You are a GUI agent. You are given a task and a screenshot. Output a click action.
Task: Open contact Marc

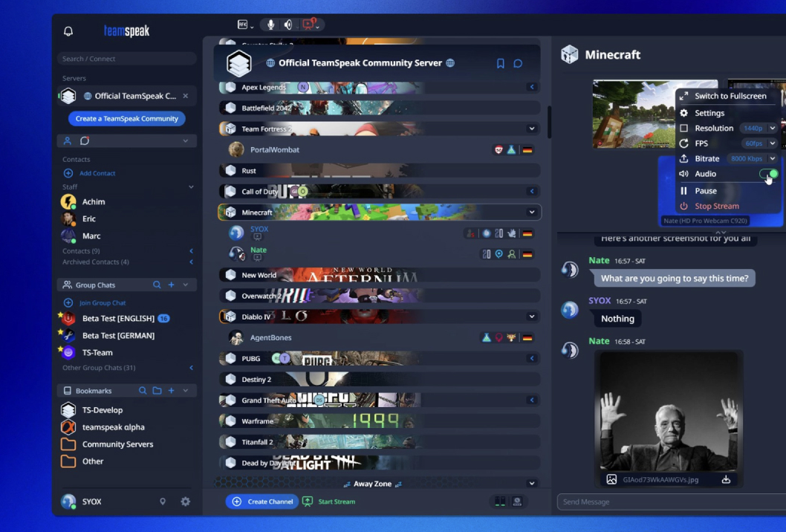[91, 236]
